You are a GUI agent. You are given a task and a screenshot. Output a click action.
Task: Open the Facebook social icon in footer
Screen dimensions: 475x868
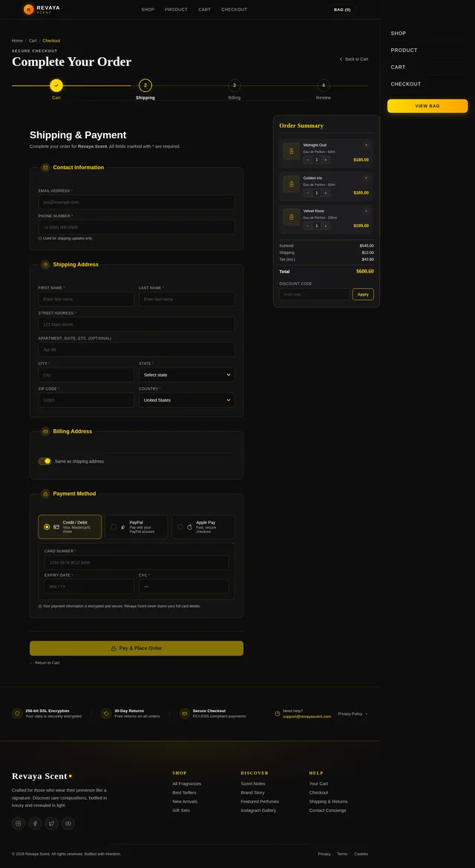35,823
